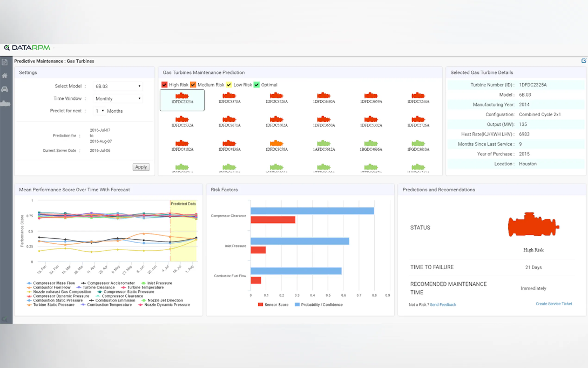Click the Send Feedback link
Screen dimensions: 588x368
pyautogui.click(x=443, y=305)
